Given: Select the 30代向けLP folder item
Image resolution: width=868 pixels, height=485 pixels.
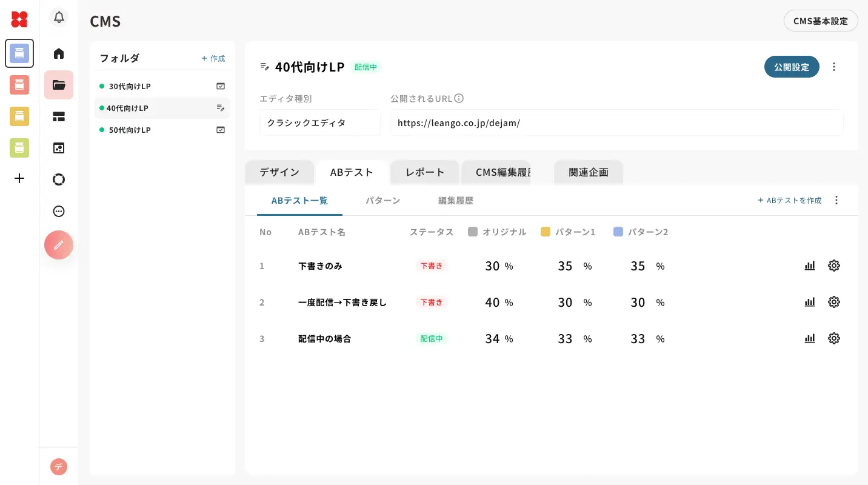Looking at the screenshot, I should pos(130,86).
